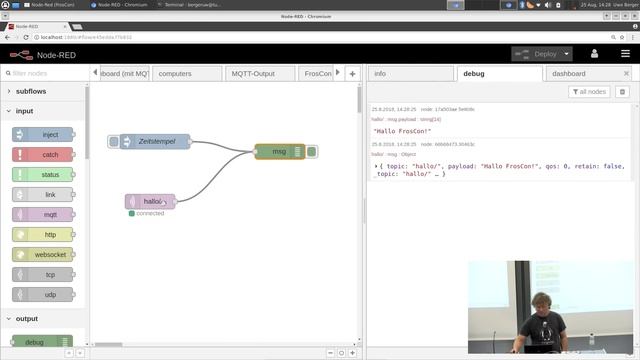Select the websocket node in palette

click(x=43, y=255)
